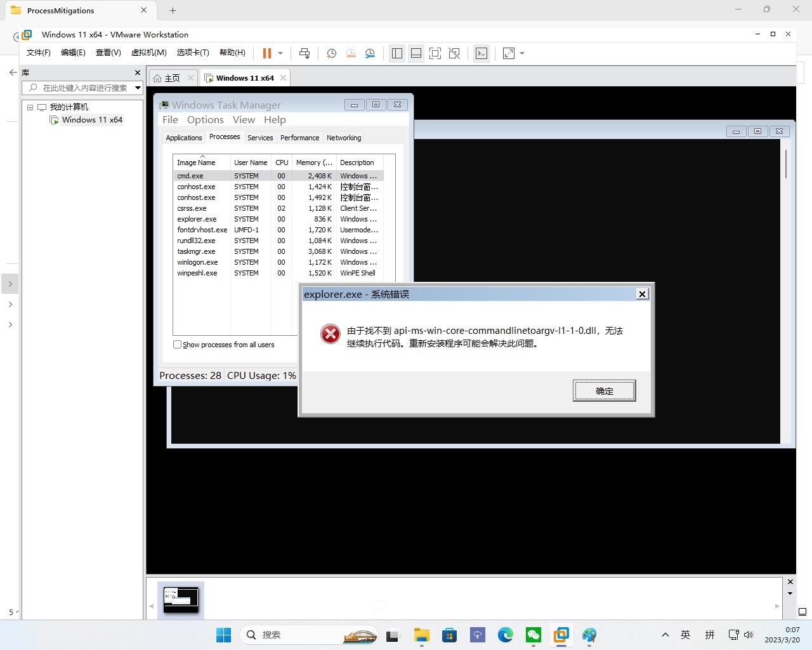This screenshot has width=812, height=650.
Task: Pause the virtual machine from VMware toolbar
Action: coord(267,53)
